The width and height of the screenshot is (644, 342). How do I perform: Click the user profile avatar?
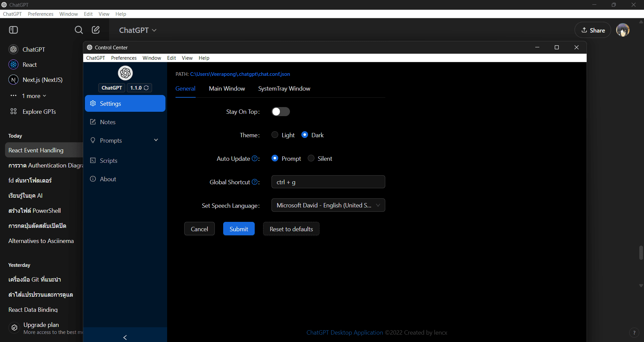click(x=623, y=30)
